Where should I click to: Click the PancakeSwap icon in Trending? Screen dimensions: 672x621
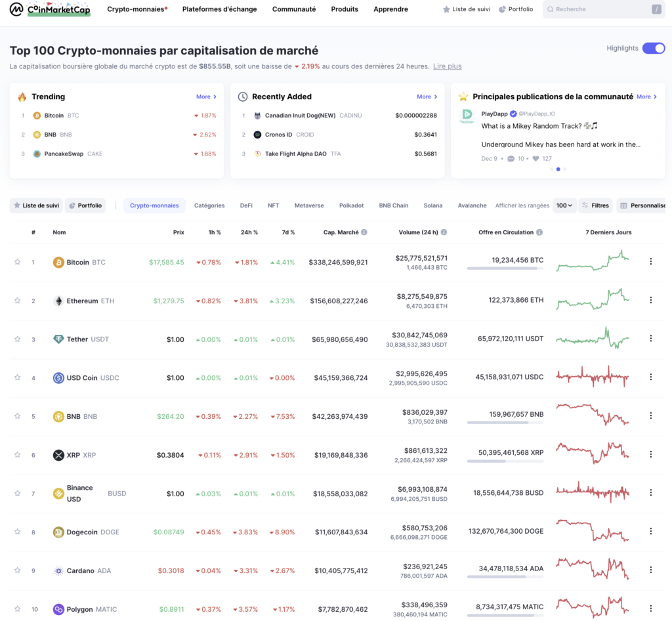coord(37,154)
